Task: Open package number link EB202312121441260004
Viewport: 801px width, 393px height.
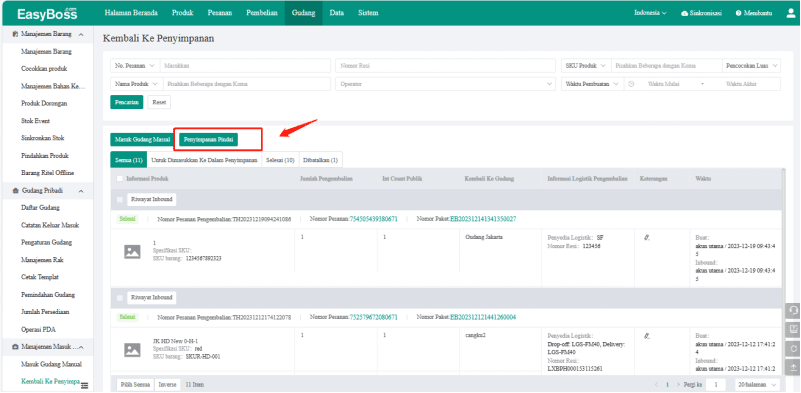Action: (x=483, y=317)
